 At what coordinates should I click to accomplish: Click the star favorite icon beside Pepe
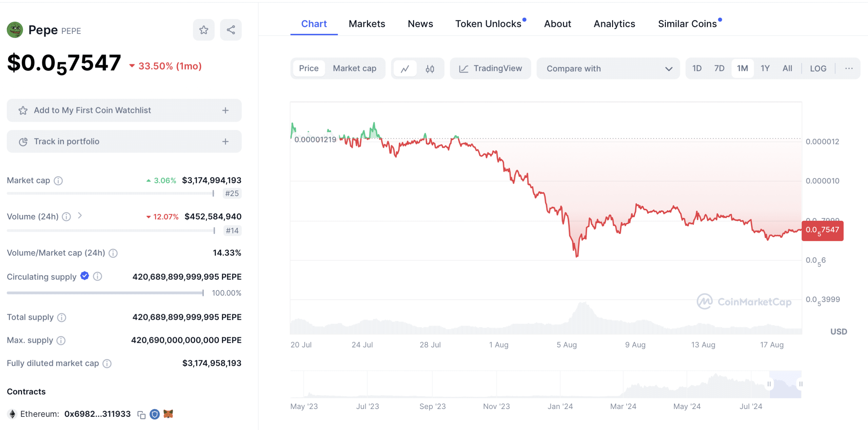coord(203,30)
